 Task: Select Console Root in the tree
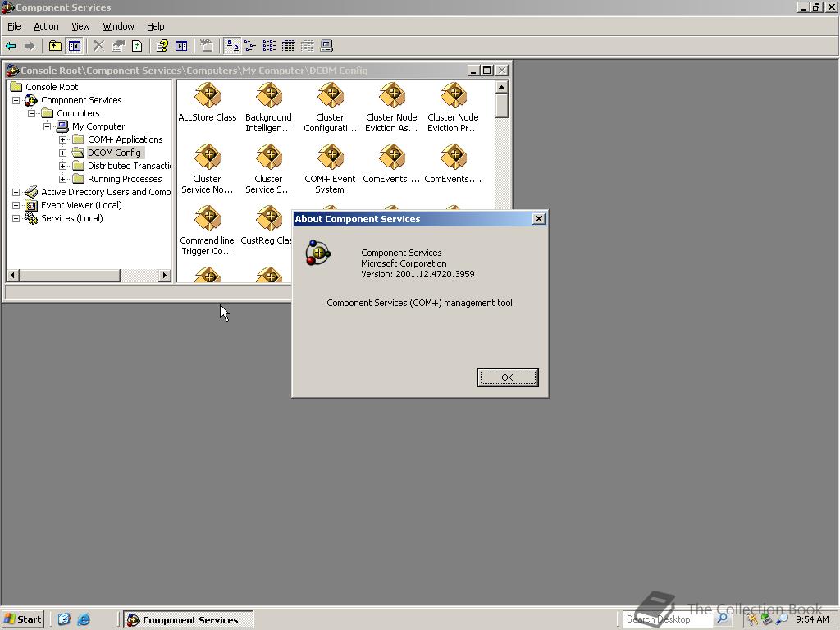point(52,87)
